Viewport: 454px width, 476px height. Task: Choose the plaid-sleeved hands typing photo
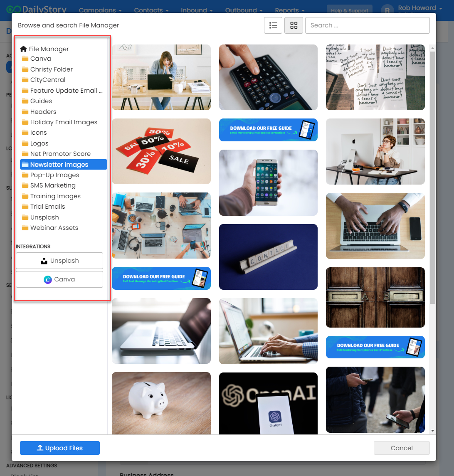coord(269,331)
